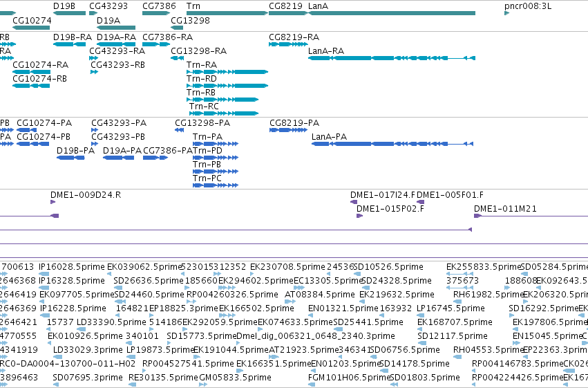The image size is (588, 388).
Task: Open the CG7386-RA transcript
Action: point(156,44)
